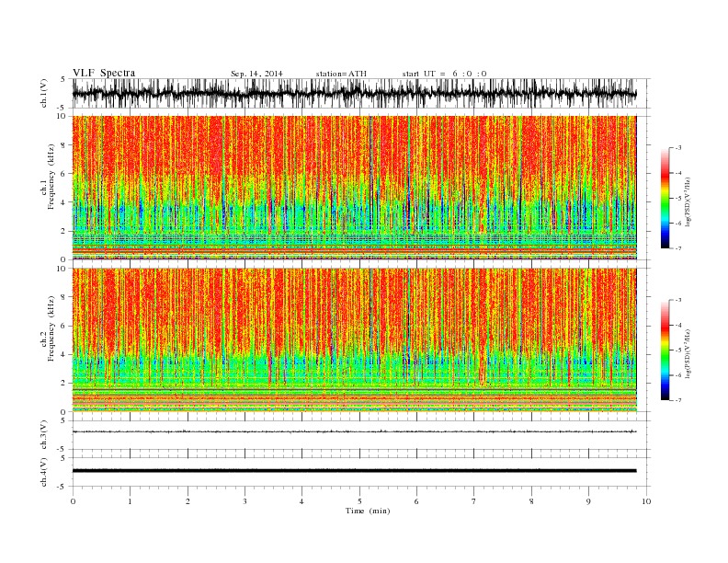
Task: Click the "ch.4(V)" axis label
Action: (x=43, y=472)
